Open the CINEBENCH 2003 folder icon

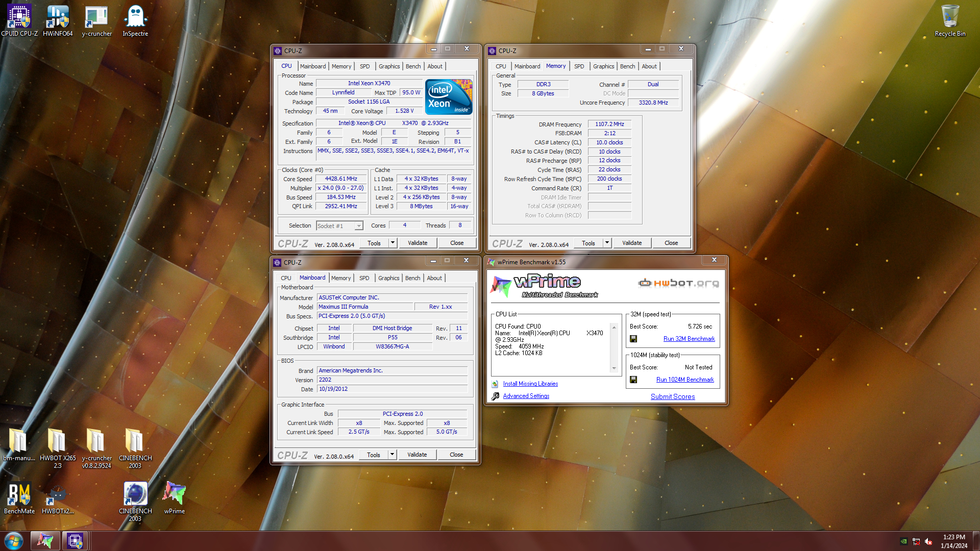(x=135, y=447)
